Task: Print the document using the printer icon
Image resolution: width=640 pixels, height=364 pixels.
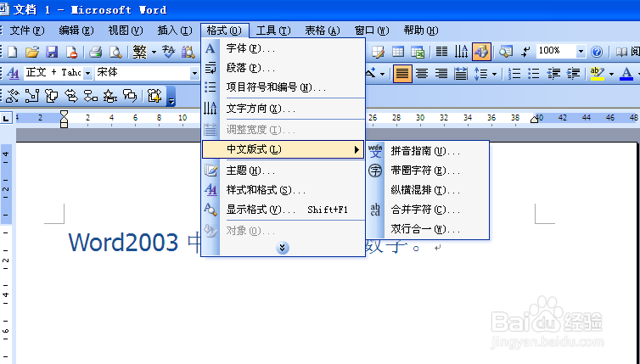Action: pyautogui.click(x=96, y=52)
